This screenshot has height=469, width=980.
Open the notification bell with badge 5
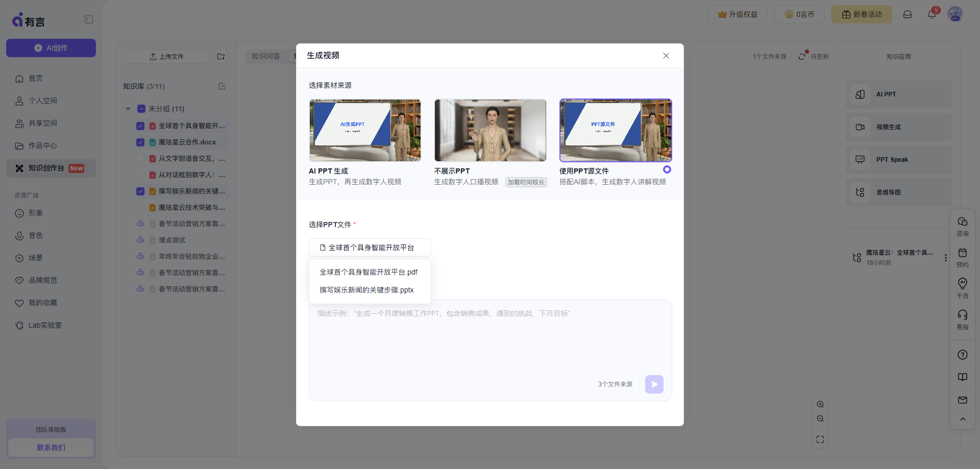coord(931,14)
